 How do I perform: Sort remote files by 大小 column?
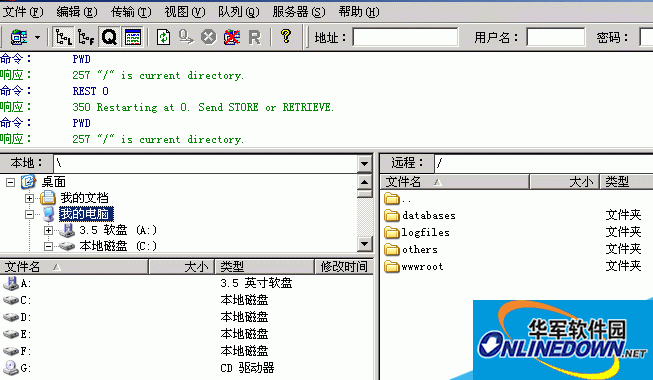565,182
